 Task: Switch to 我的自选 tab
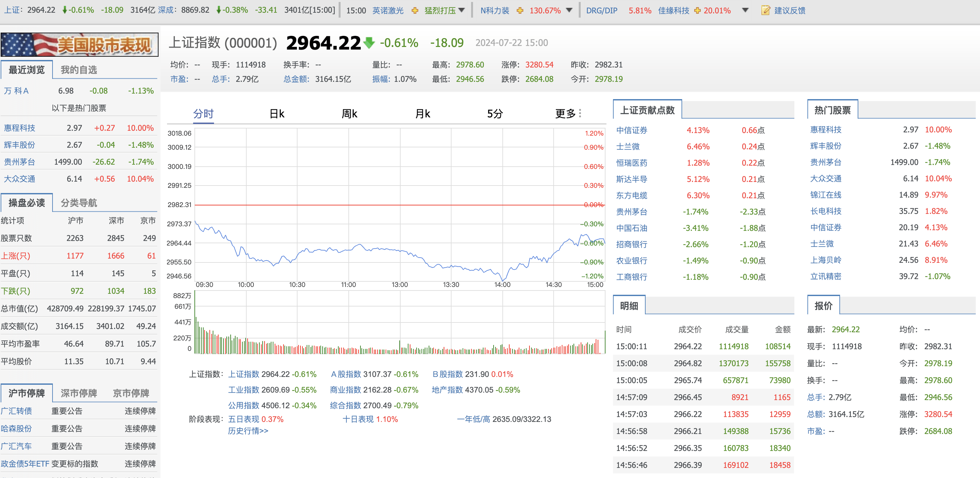coord(79,70)
